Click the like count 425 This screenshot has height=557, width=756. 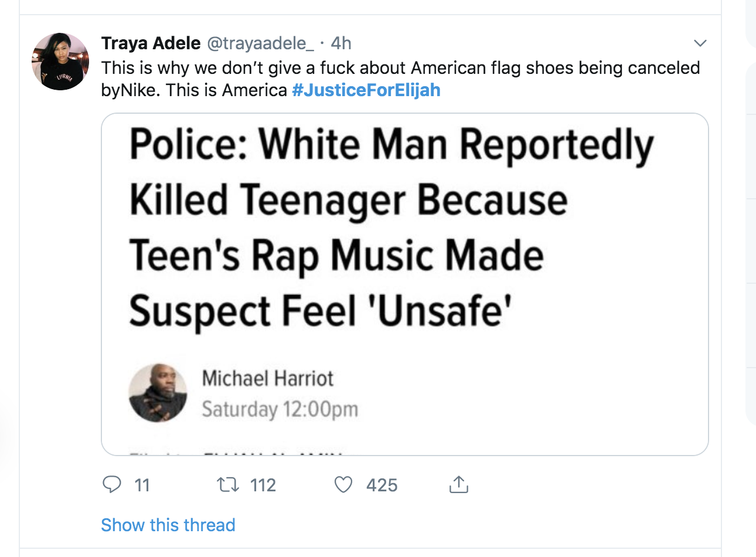click(382, 485)
